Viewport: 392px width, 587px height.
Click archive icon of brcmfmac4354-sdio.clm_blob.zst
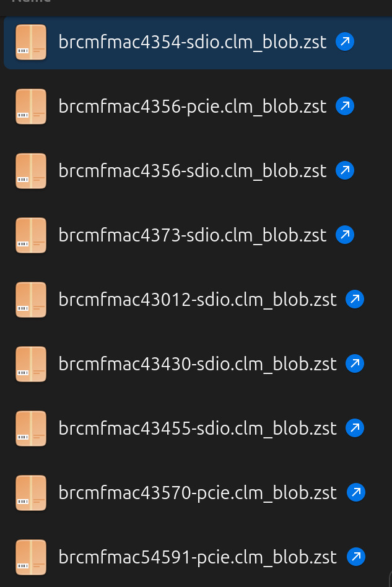pyautogui.click(x=31, y=42)
